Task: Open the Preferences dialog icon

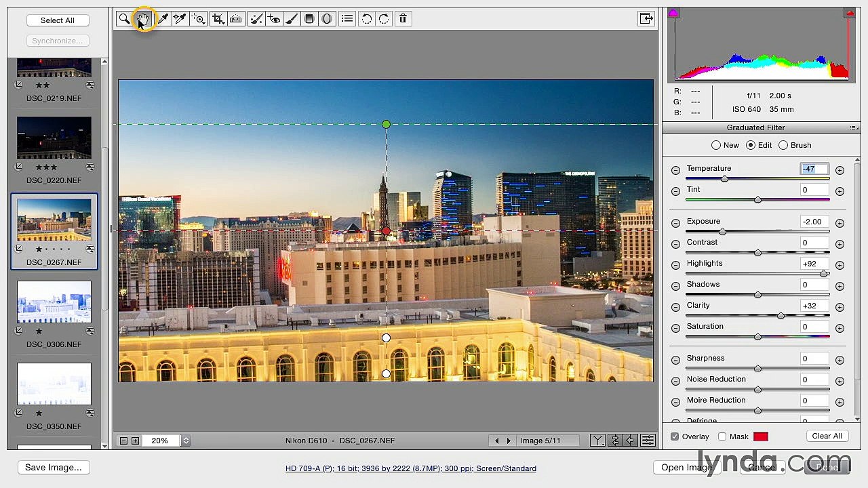Action: [x=347, y=19]
